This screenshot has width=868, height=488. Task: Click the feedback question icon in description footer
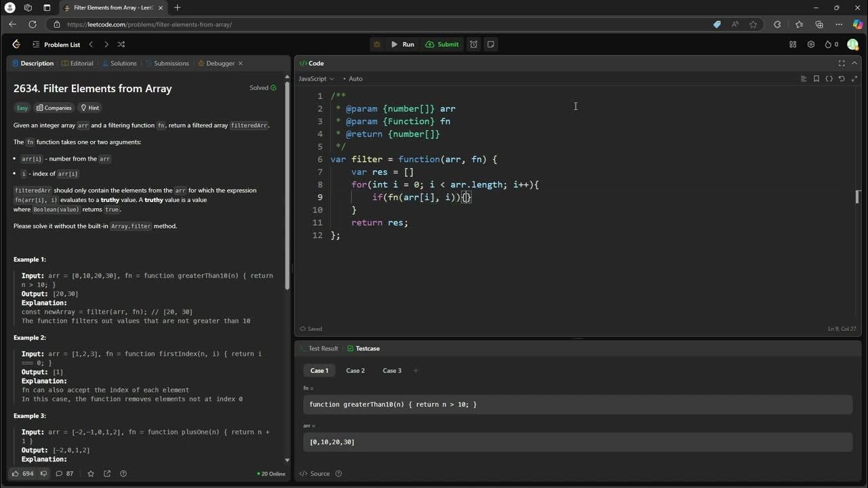(x=123, y=474)
